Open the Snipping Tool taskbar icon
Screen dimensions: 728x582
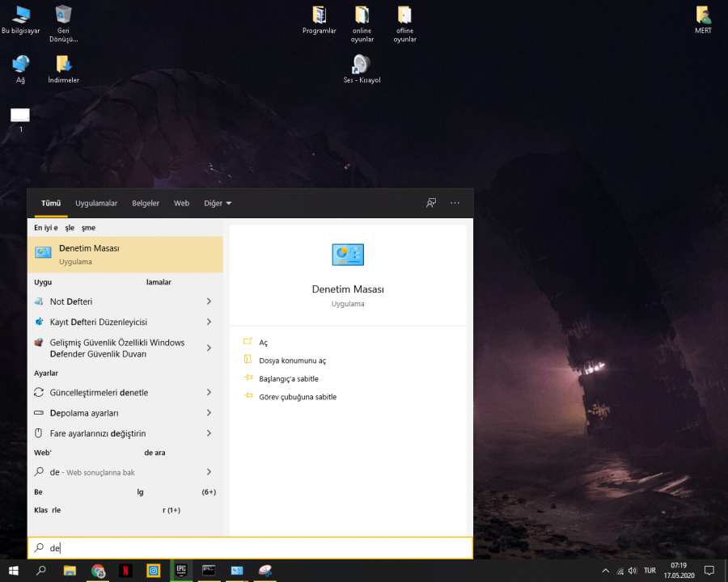pos(265,571)
